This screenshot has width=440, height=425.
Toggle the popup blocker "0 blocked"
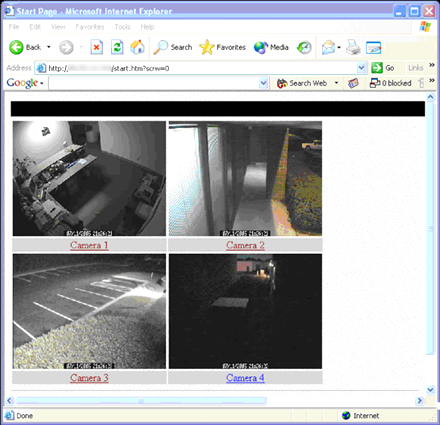tap(390, 83)
